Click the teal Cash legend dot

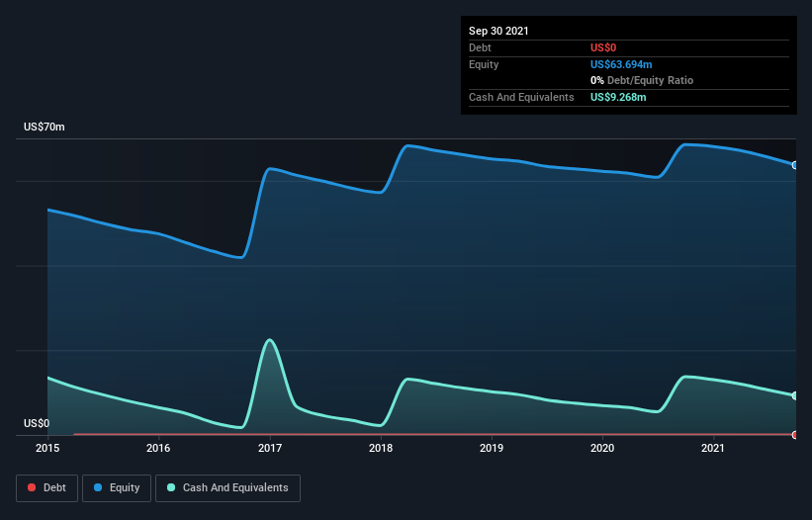click(x=171, y=487)
